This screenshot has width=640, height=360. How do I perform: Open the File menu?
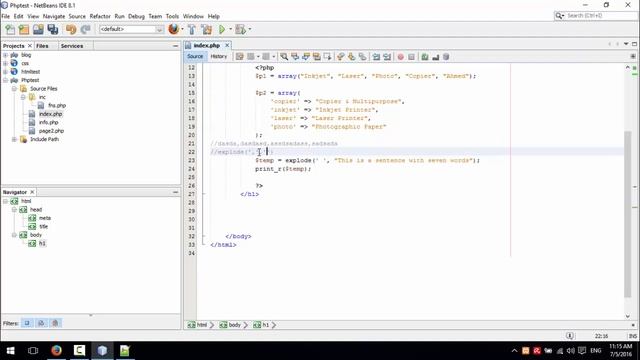(x=6, y=16)
